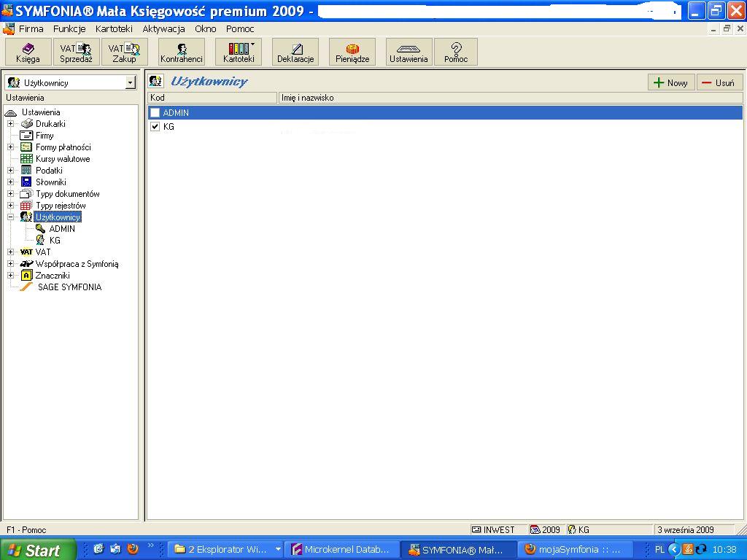Expand the Drukarki tree node

(10, 124)
